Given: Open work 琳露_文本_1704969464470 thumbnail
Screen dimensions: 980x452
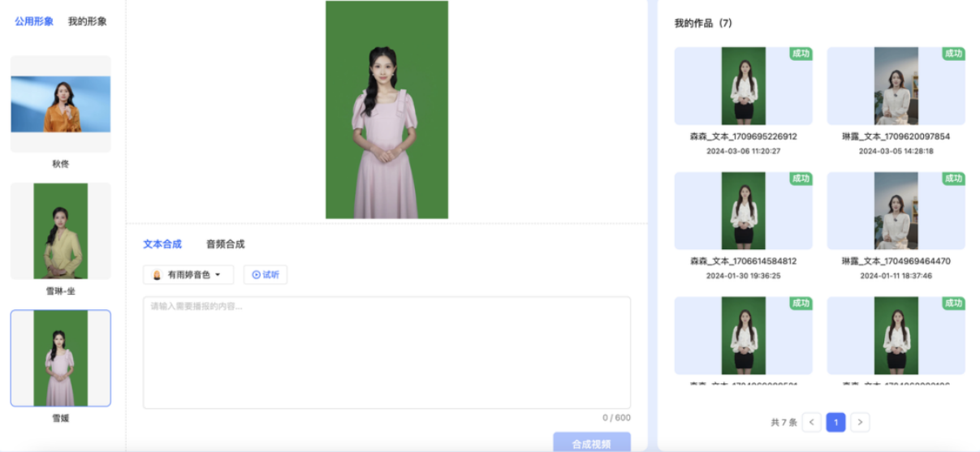Looking at the screenshot, I should [896, 211].
